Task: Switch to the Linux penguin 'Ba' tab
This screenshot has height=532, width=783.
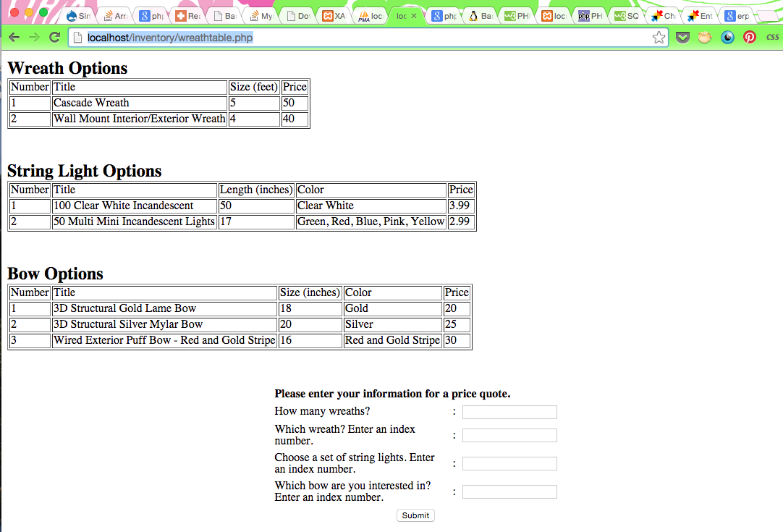Action: (x=481, y=16)
